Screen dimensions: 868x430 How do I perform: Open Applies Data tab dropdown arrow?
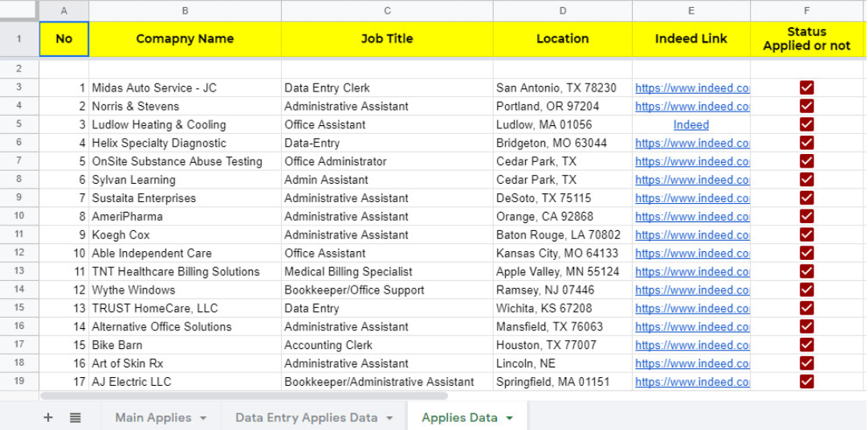pyautogui.click(x=509, y=418)
